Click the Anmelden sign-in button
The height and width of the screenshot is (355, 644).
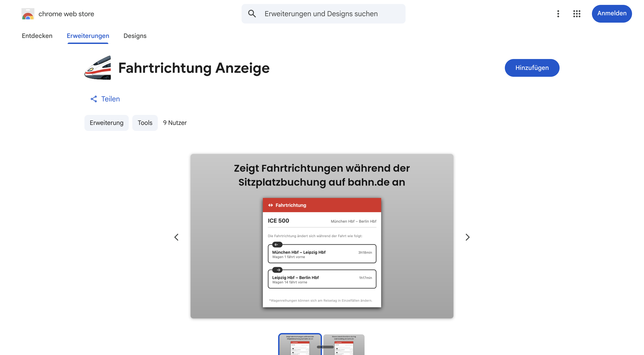point(611,14)
